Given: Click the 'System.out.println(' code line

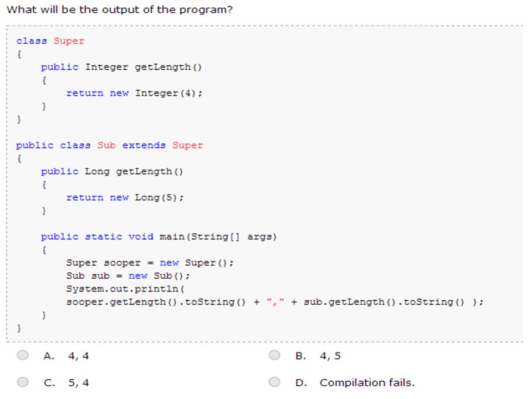Looking at the screenshot, I should 125,289.
